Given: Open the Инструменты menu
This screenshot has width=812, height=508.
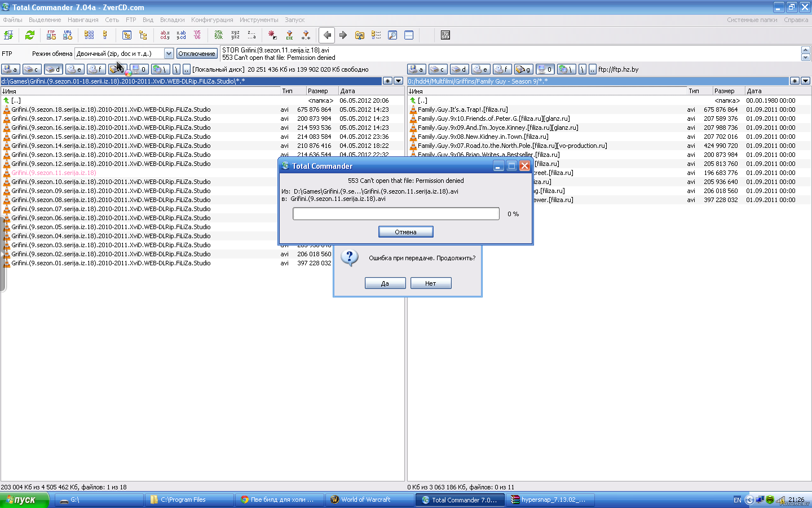Looking at the screenshot, I should 259,20.
